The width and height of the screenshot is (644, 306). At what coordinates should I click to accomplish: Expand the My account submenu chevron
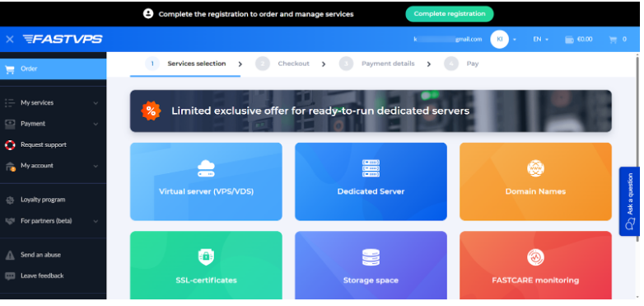(96, 166)
